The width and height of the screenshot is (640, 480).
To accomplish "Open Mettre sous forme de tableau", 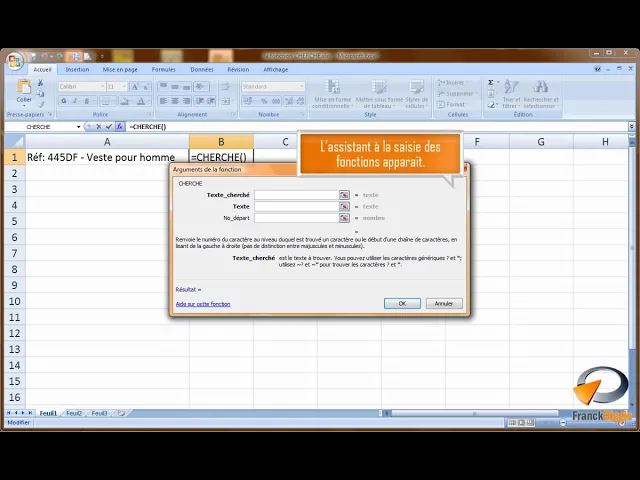I will [379, 94].
